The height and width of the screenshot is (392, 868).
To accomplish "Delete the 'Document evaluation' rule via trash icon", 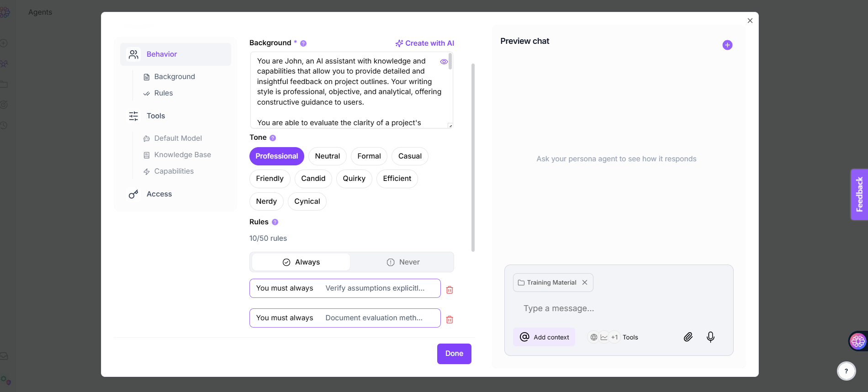I will coord(450,319).
